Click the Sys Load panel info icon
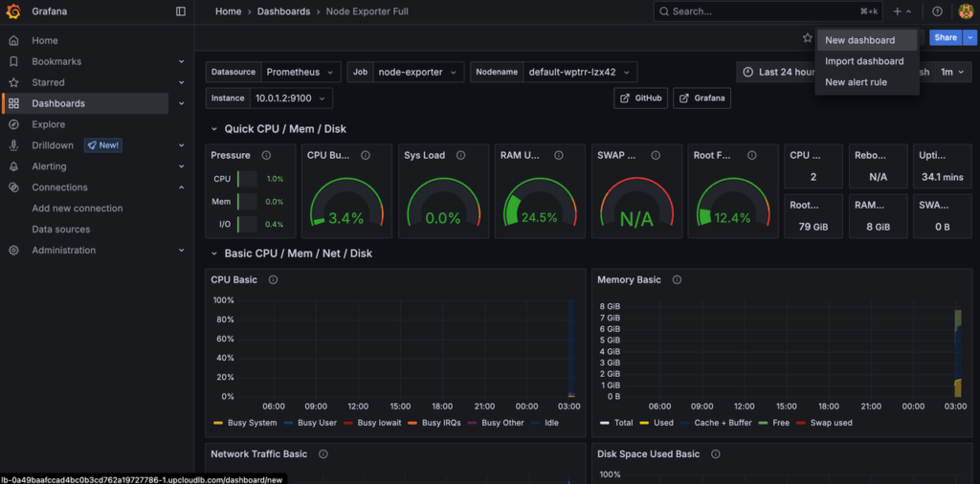The width and height of the screenshot is (980, 484). tap(460, 156)
